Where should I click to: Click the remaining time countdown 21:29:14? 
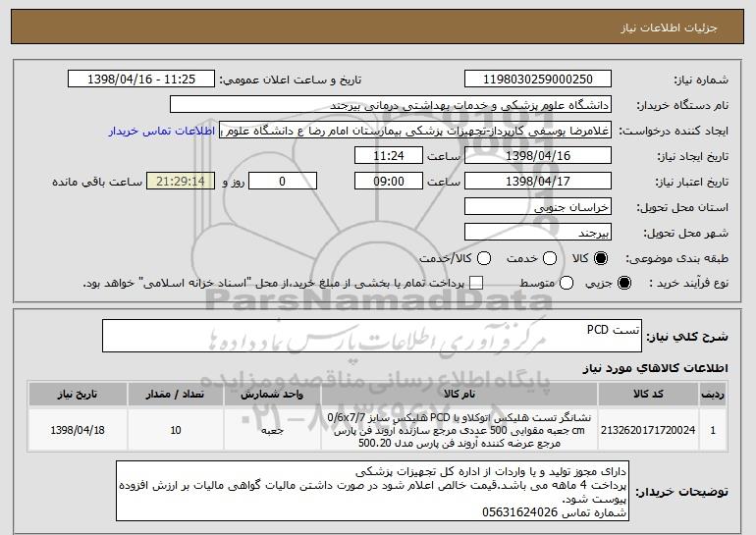point(181,182)
